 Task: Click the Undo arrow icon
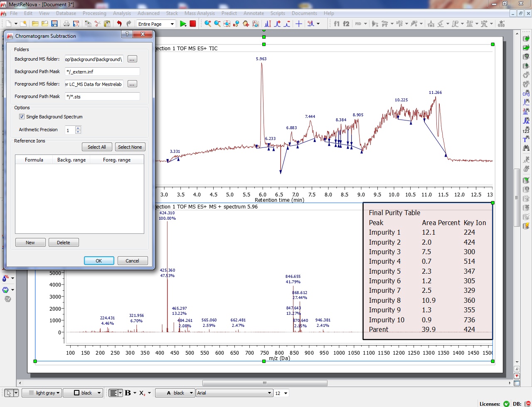119,24
